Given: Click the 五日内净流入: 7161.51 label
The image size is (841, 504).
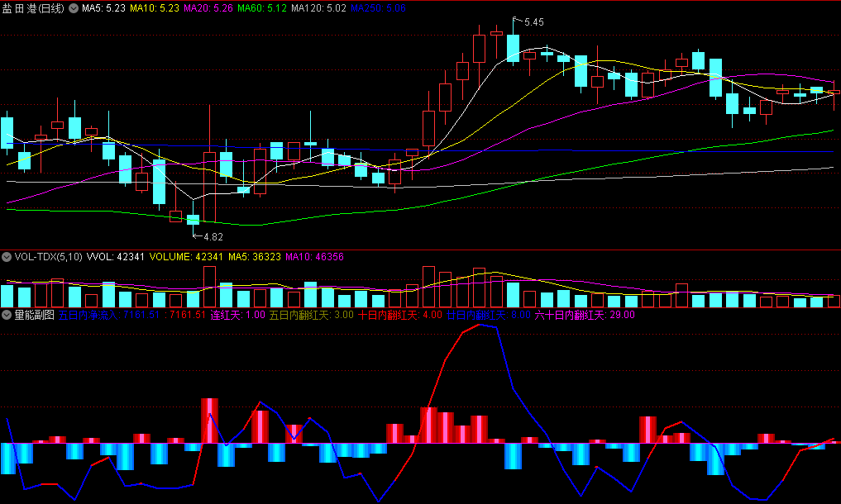Looking at the screenshot, I should pos(109,315).
